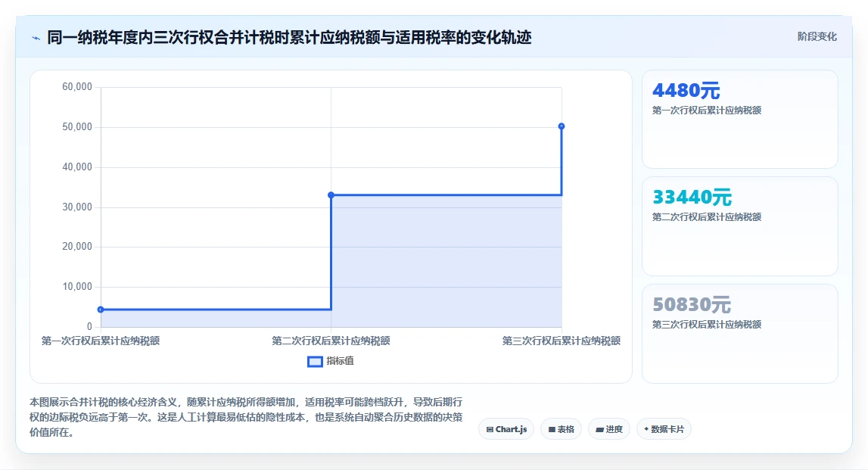Toggle the 指标值 legend item

tap(331, 361)
